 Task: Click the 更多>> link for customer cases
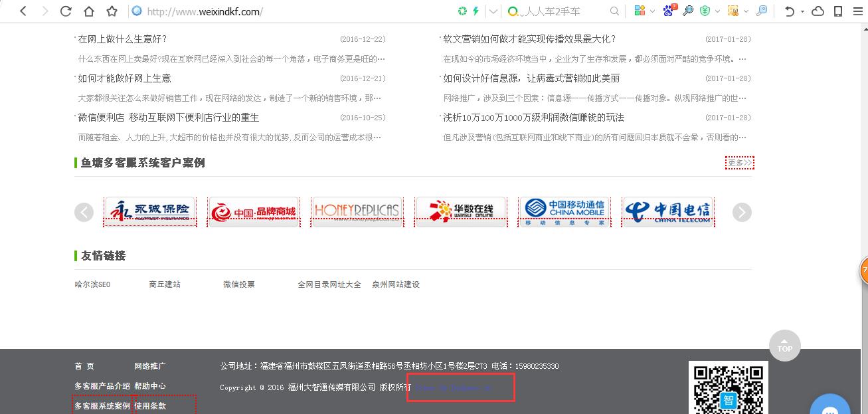pyautogui.click(x=740, y=163)
